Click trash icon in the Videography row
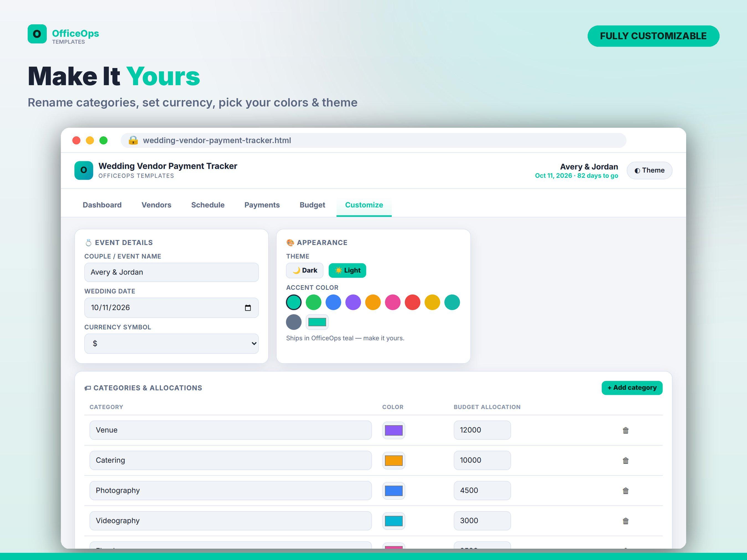Screen dimensions: 747x560 coord(626,521)
